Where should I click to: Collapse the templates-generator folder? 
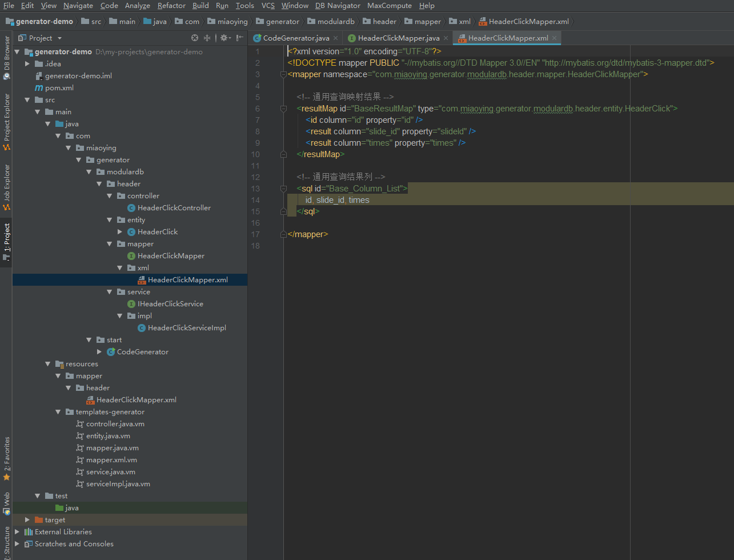tap(58, 412)
